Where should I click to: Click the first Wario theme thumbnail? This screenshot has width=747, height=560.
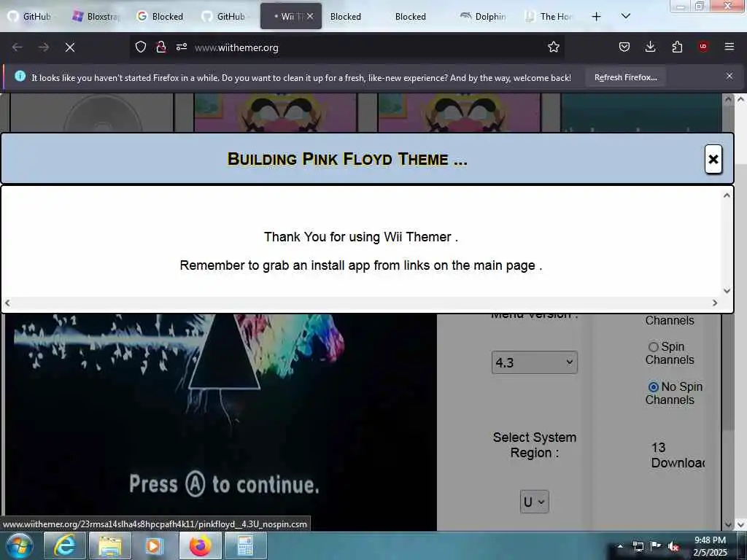coord(275,113)
